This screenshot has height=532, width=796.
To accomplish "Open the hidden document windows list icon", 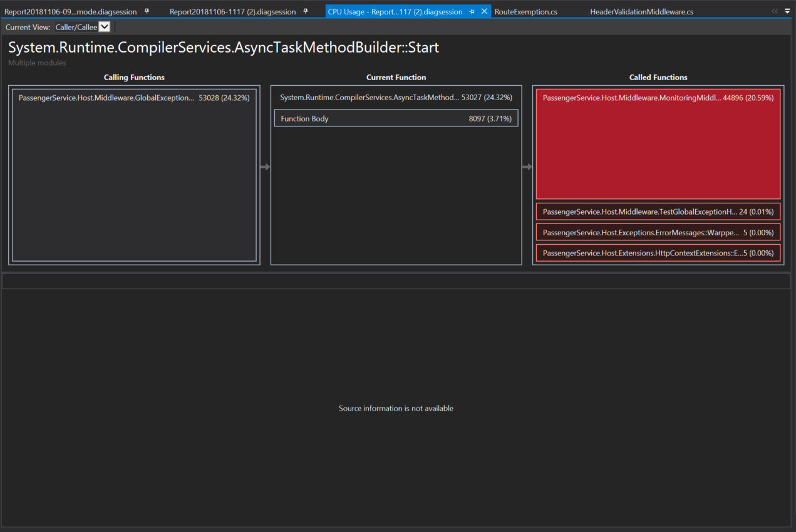I will tap(787, 11).
